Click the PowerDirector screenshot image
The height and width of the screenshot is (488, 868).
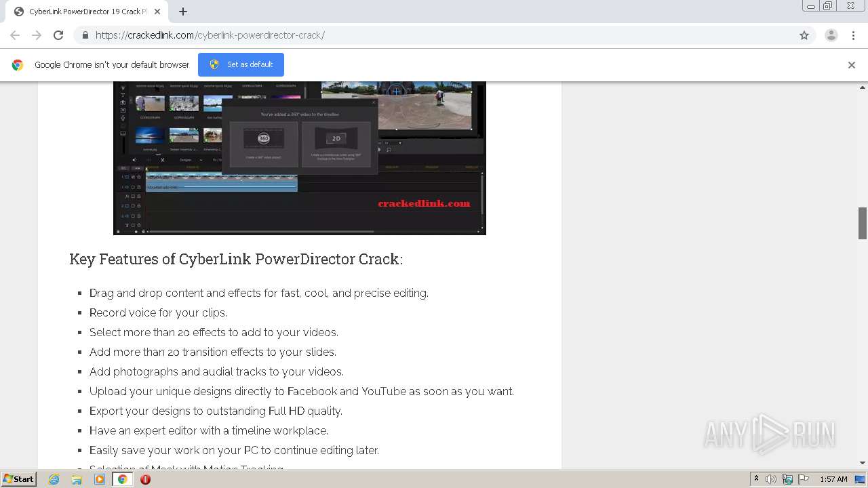click(x=300, y=158)
